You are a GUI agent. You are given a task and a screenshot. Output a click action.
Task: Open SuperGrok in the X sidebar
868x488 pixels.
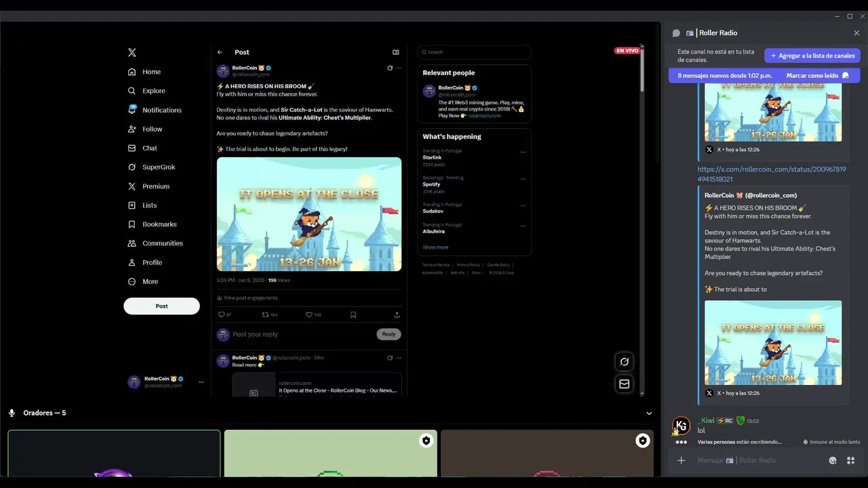click(151, 167)
